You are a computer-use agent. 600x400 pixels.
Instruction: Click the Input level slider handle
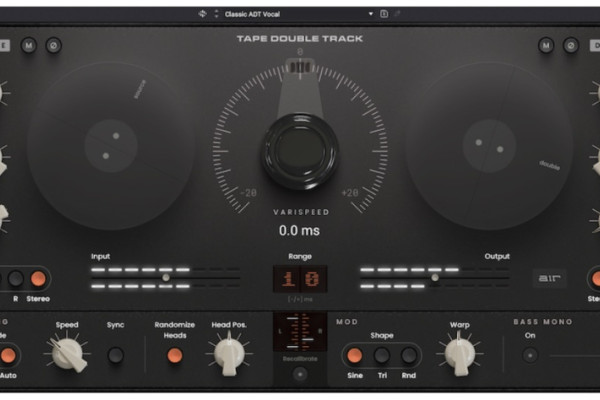click(166, 278)
